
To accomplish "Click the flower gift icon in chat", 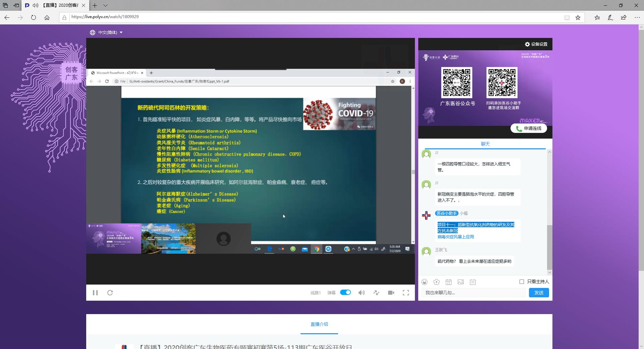I will coord(436,282).
